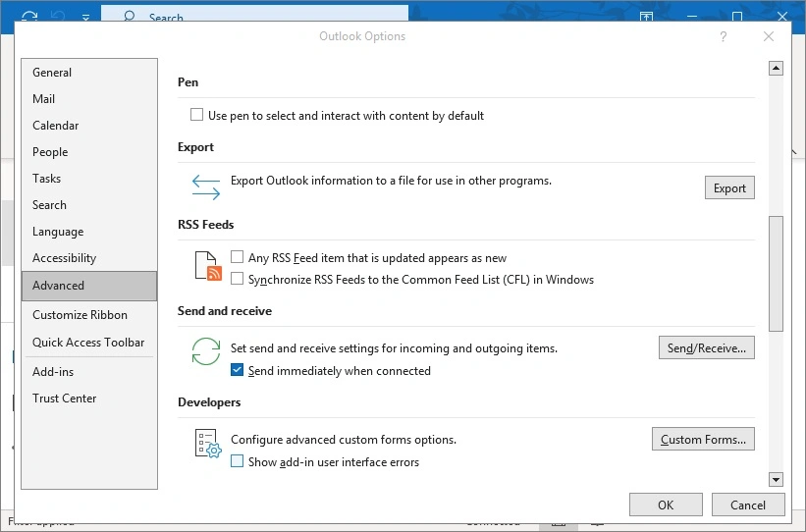Open the Mail options category

(x=89, y=99)
